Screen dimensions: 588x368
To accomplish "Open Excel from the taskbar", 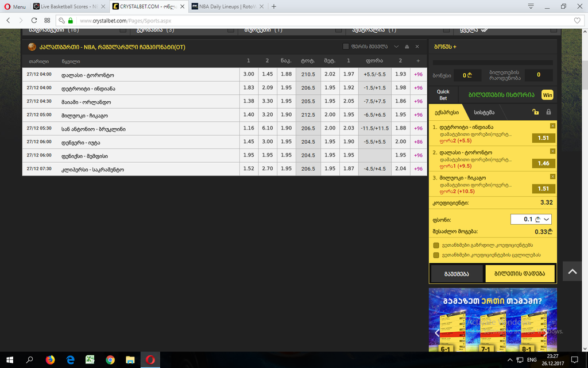I will click(90, 360).
